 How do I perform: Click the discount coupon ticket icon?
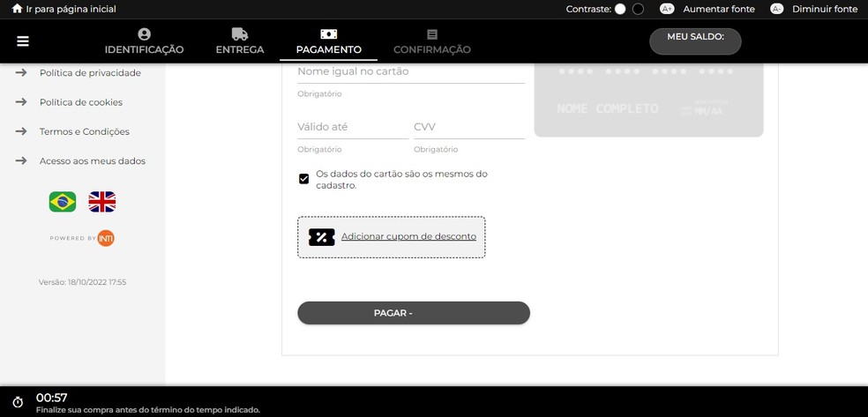tap(321, 237)
